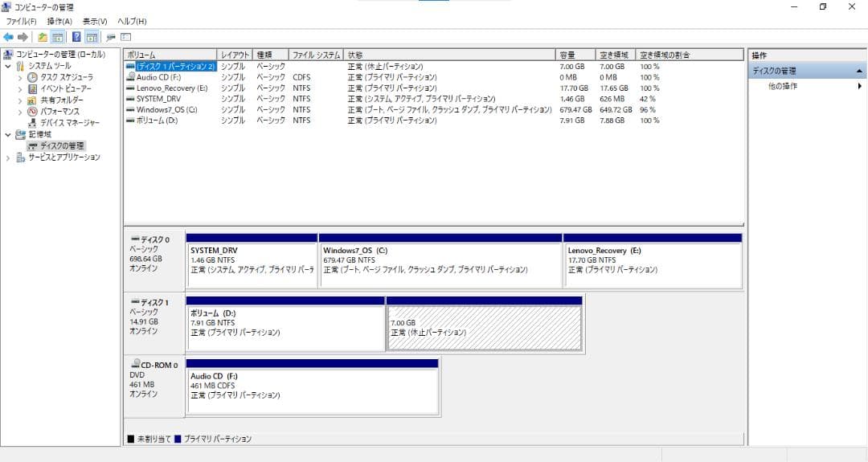The image size is (868, 462).
Task: Click the toolbar settings key icon
Action: point(111,37)
